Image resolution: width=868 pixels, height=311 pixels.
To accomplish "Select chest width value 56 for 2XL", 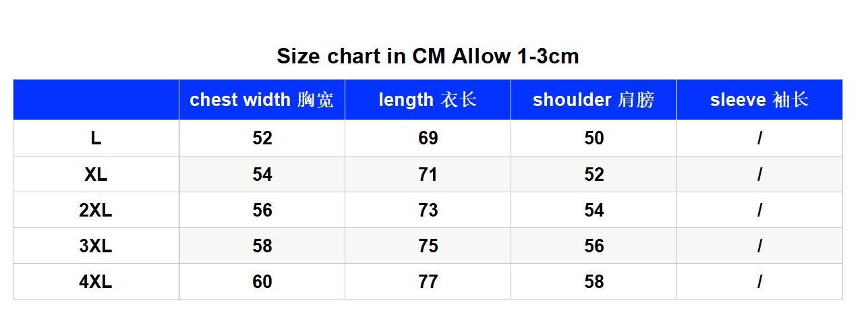I will (x=262, y=210).
